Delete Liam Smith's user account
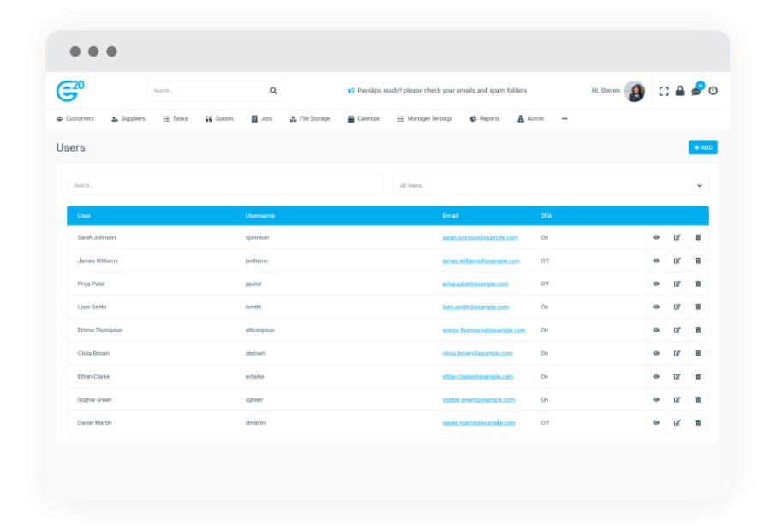This screenshot has height=532, width=776. 698,307
